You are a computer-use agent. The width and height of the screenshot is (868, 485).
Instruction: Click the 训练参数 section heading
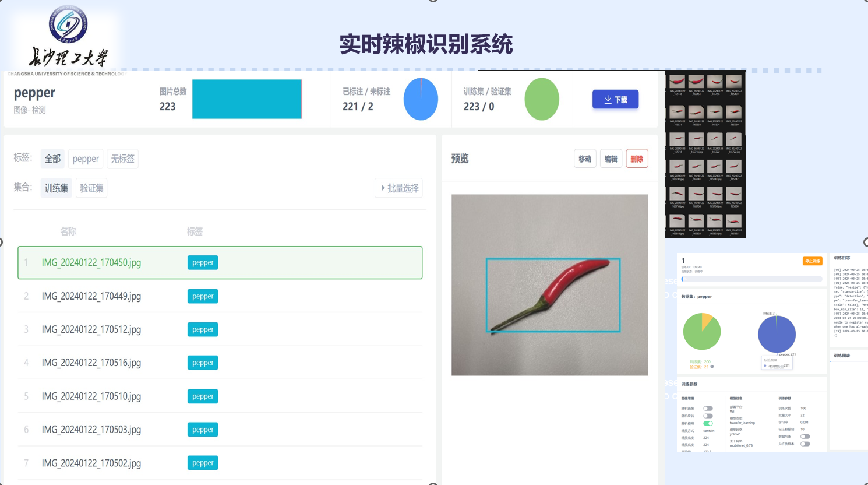click(690, 384)
